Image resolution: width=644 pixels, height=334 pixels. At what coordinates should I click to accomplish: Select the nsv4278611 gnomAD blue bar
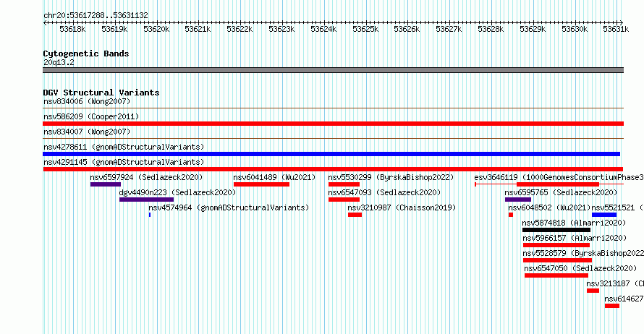331,154
